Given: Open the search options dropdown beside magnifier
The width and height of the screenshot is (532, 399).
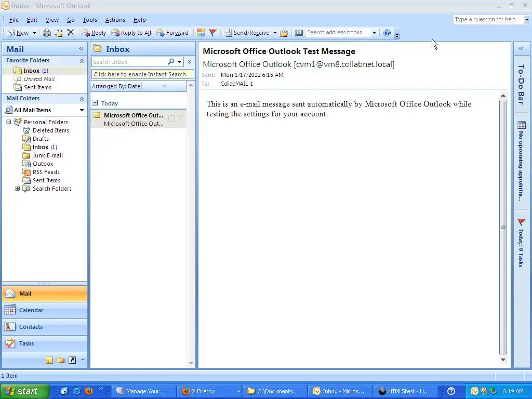Looking at the screenshot, I should [179, 62].
